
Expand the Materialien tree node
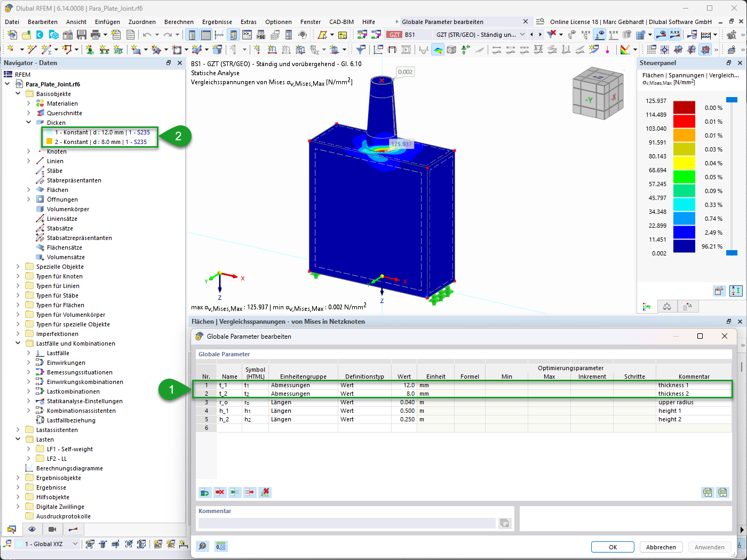point(29,103)
